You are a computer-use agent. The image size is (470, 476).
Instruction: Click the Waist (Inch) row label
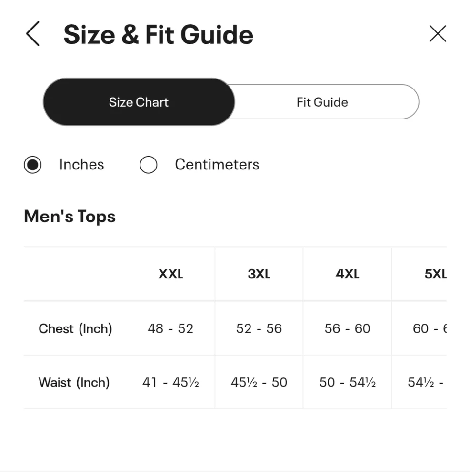click(x=74, y=383)
